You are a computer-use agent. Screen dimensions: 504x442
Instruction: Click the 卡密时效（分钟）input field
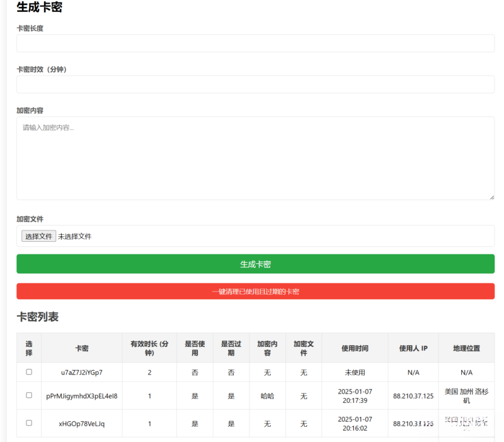pos(255,84)
